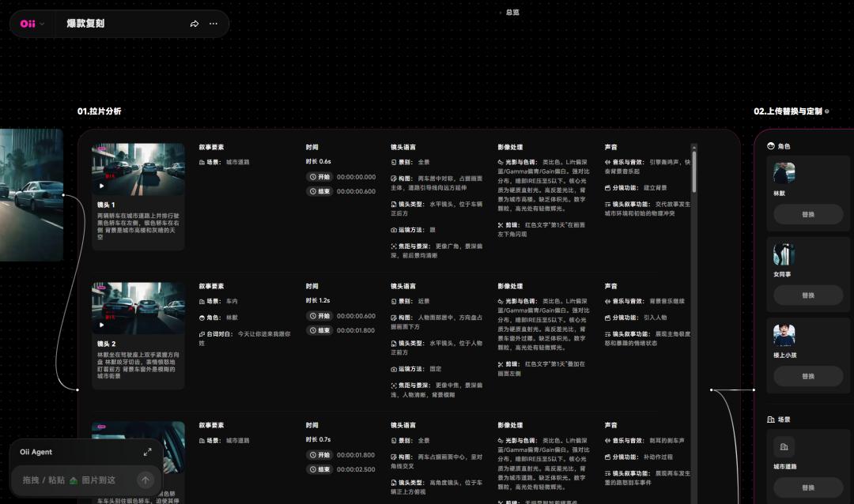Click the 时长 0.7s duration text

click(318, 439)
